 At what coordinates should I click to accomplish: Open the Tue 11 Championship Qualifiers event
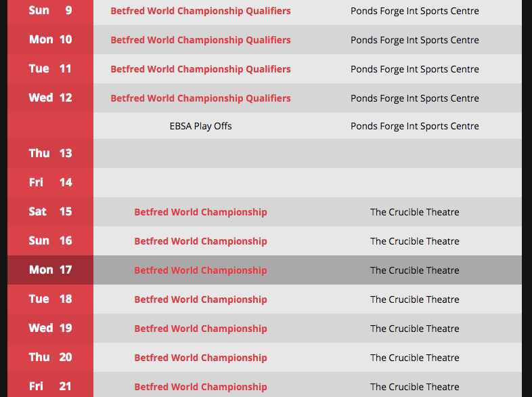pos(200,69)
